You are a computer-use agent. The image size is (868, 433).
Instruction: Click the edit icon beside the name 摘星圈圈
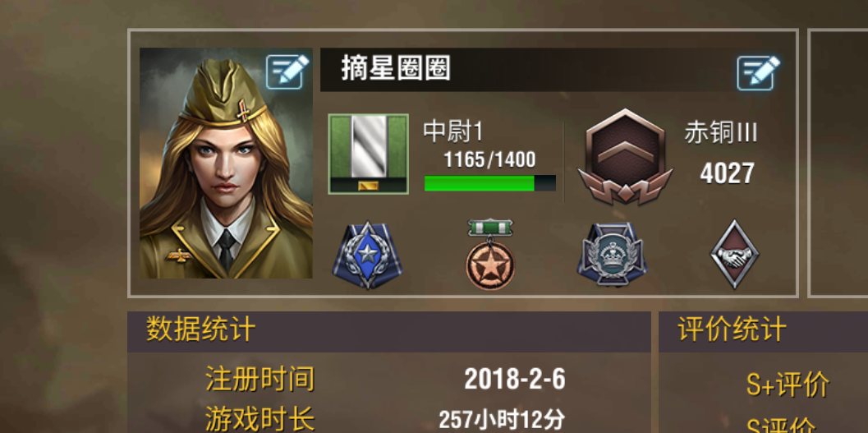(759, 72)
